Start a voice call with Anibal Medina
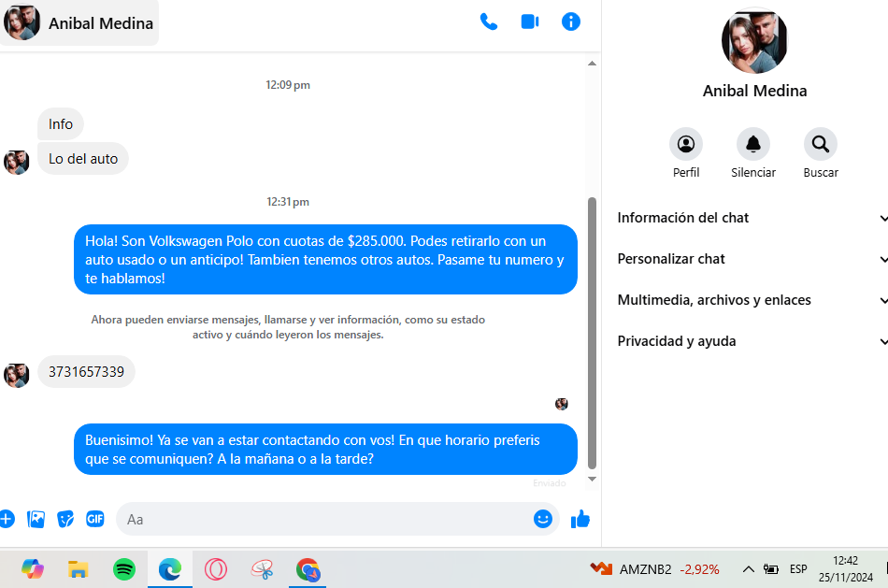This screenshot has width=888, height=588. (488, 22)
